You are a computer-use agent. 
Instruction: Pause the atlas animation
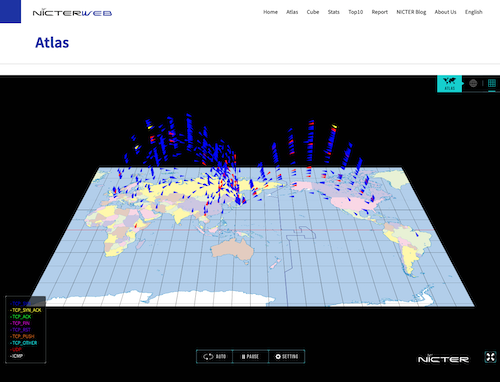click(x=250, y=356)
